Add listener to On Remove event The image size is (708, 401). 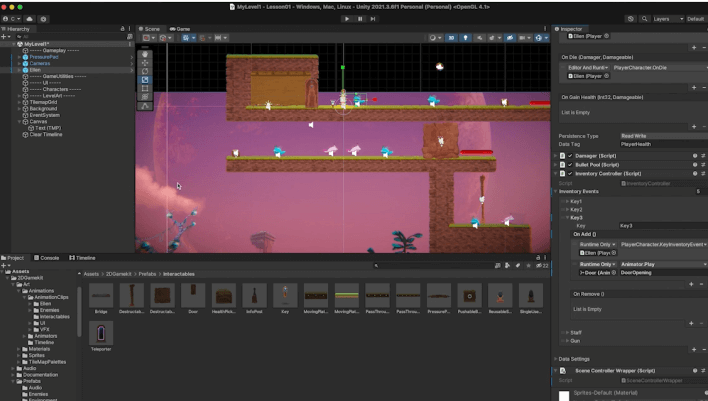tap(691, 323)
